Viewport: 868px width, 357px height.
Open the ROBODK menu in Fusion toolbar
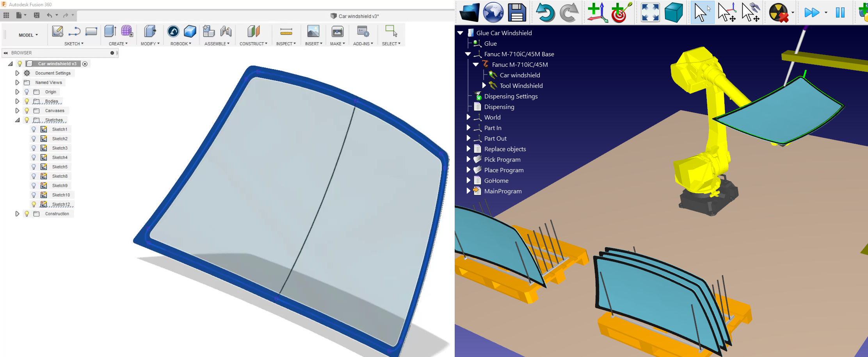click(181, 44)
